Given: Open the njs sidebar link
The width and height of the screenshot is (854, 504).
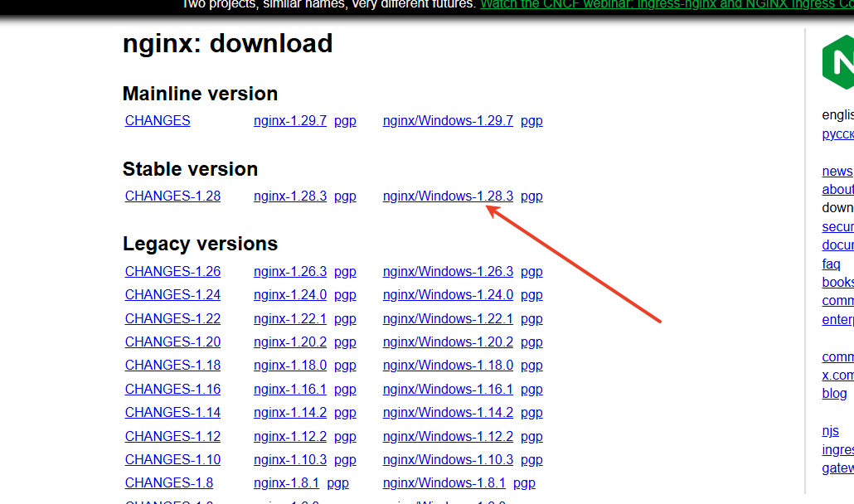Looking at the screenshot, I should tap(830, 431).
